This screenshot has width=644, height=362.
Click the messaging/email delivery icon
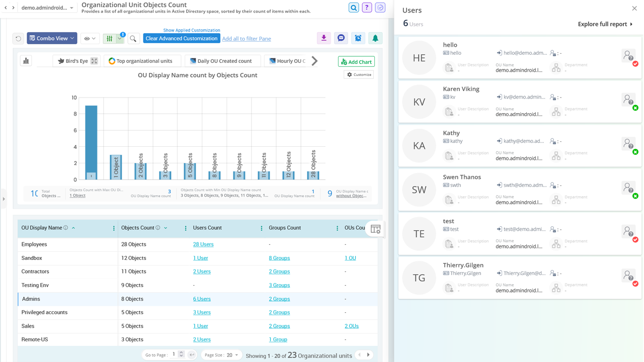click(x=341, y=38)
